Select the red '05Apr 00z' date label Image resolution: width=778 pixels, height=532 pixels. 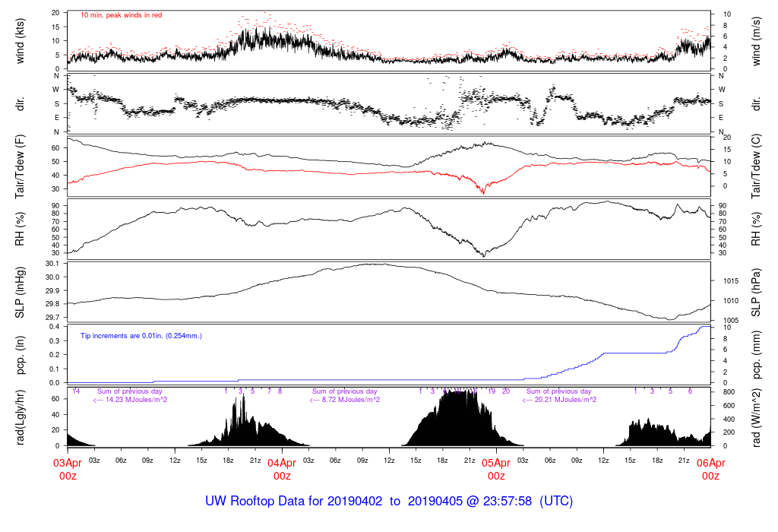pyautogui.click(x=496, y=469)
